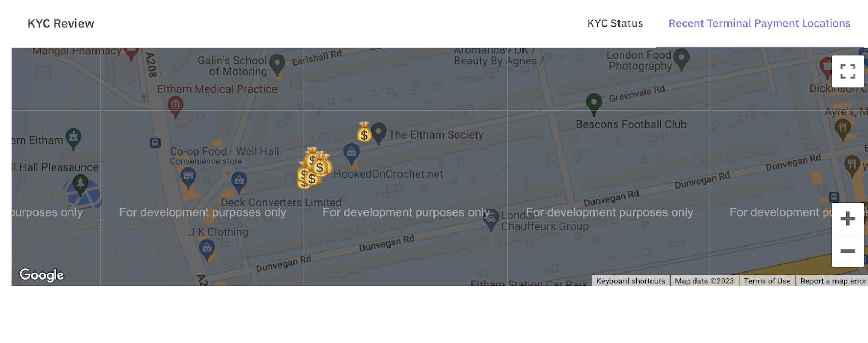Click The Eltham Society grey pin
This screenshot has height=343, width=868.
(379, 132)
